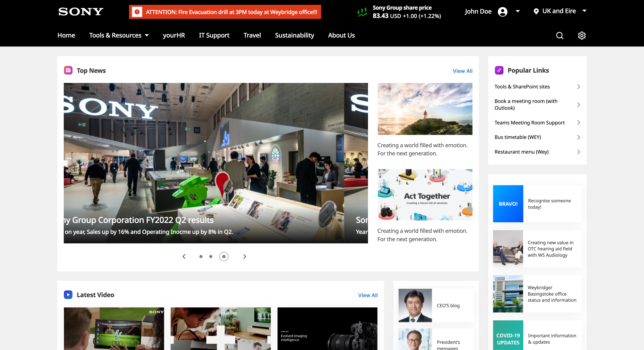
Task: Select the second carousel dot
Action: pos(211,256)
